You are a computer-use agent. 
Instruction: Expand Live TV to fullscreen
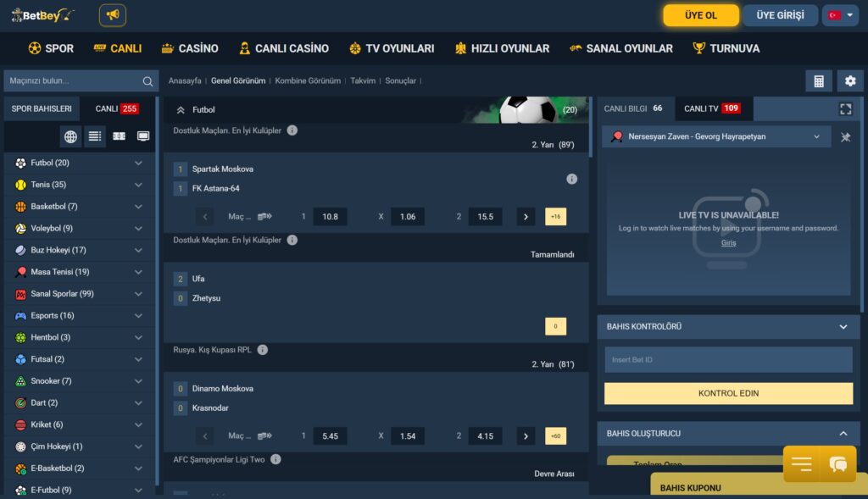coord(845,109)
